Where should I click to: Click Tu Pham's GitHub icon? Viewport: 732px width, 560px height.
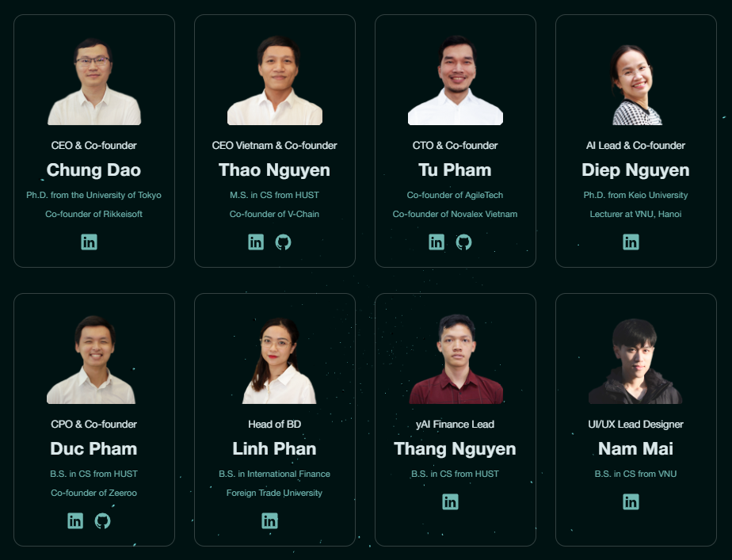[x=464, y=242]
